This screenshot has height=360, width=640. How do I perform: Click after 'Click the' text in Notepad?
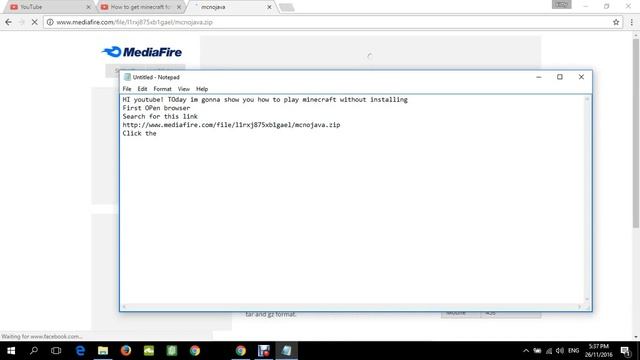158,133
